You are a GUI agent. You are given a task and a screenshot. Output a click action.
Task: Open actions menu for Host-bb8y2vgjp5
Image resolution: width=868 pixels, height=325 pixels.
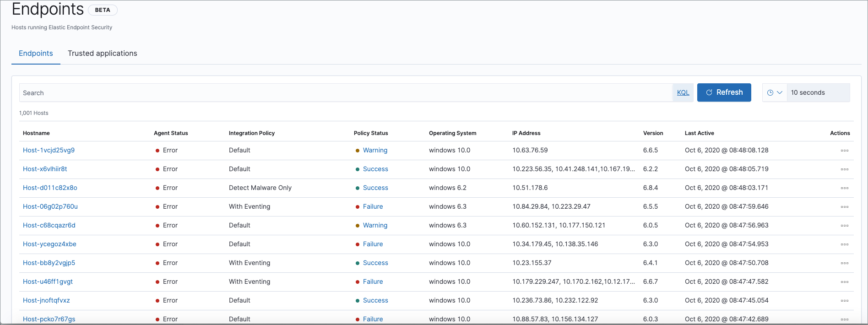point(844,263)
